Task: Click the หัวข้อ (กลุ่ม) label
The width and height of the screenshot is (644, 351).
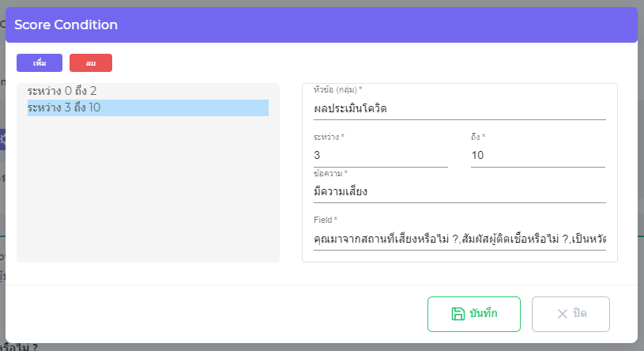Action: coord(343,89)
